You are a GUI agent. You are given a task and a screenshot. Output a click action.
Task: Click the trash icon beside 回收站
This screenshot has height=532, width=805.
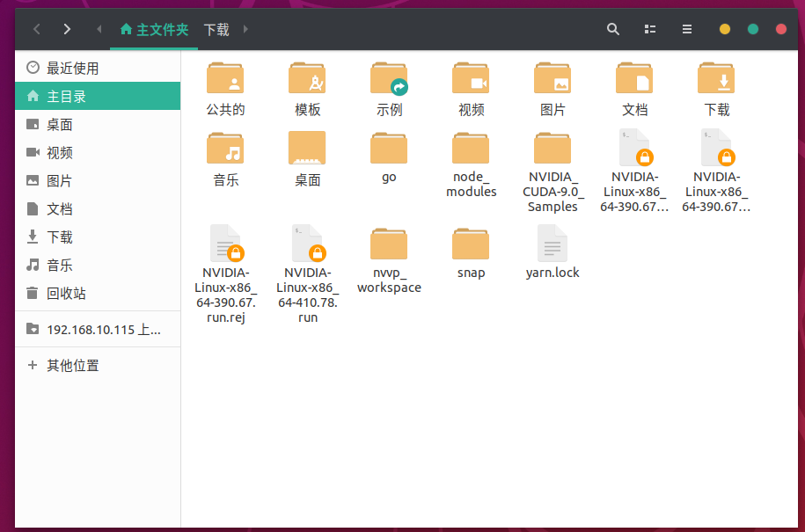coord(33,293)
